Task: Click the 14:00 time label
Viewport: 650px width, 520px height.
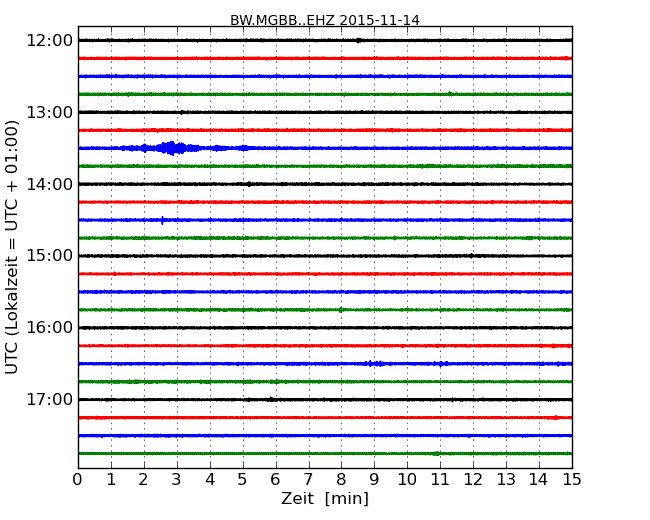Action: pyautogui.click(x=49, y=184)
